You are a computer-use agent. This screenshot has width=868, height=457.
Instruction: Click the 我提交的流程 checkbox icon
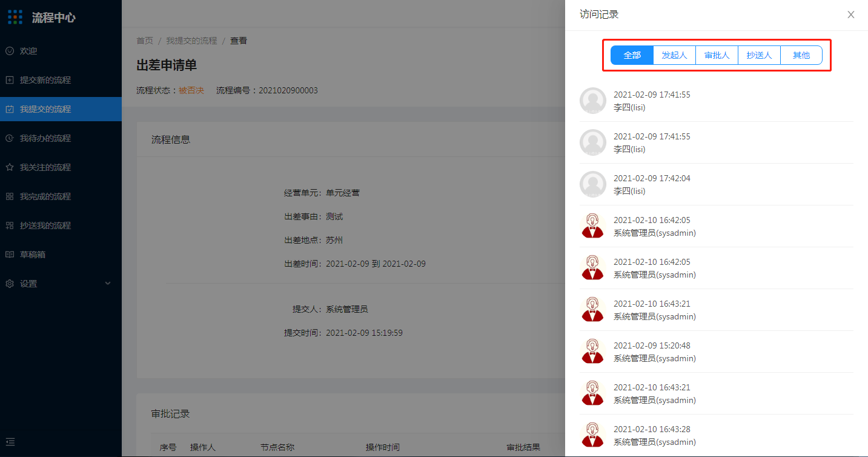click(10, 109)
